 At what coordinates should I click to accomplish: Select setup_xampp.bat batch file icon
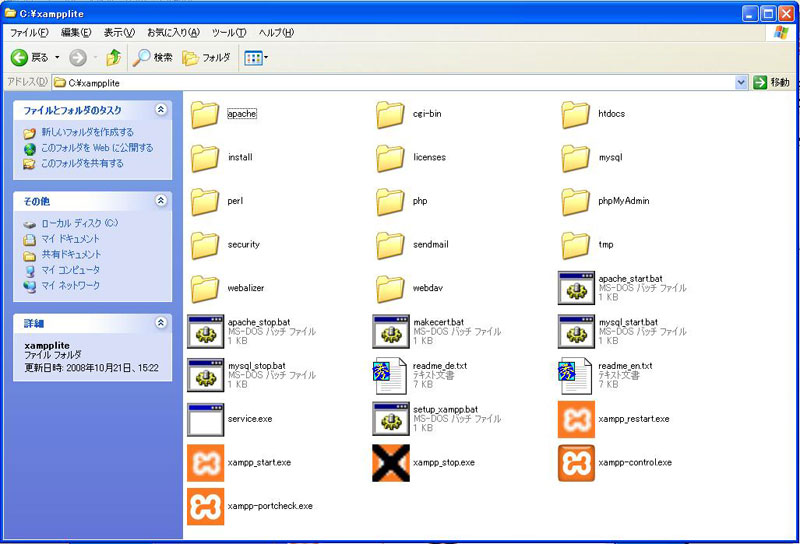[x=391, y=418]
